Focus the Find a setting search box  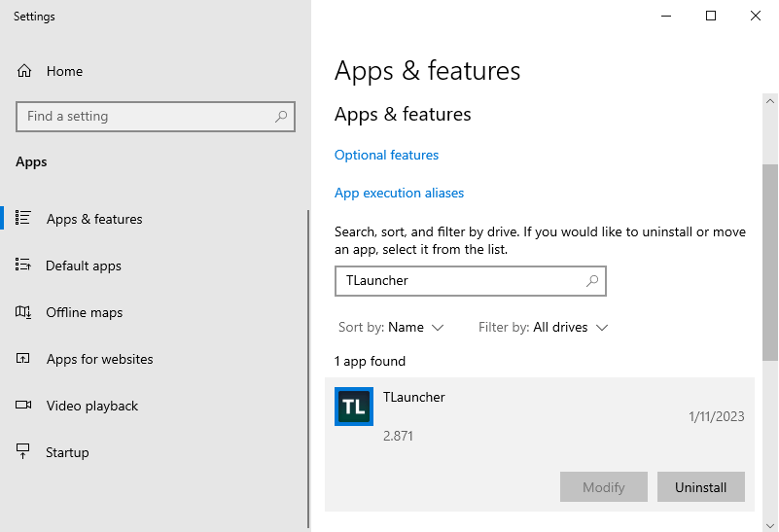click(x=156, y=117)
